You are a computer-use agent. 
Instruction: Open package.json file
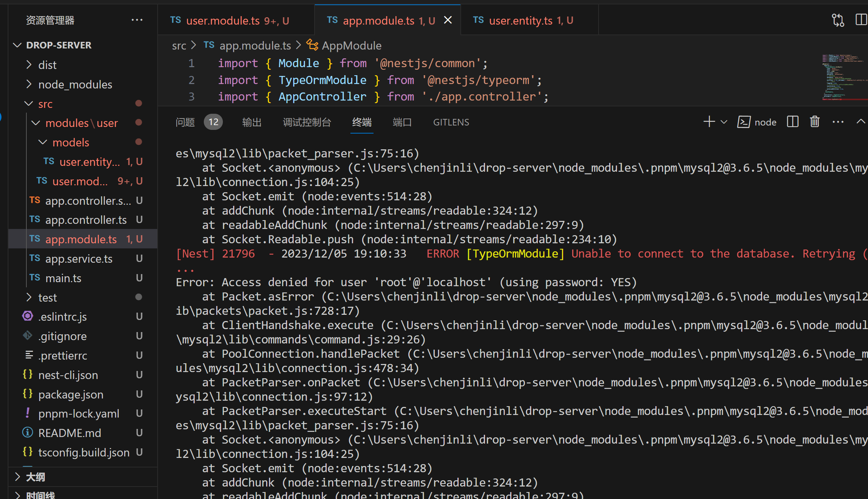tap(83, 394)
